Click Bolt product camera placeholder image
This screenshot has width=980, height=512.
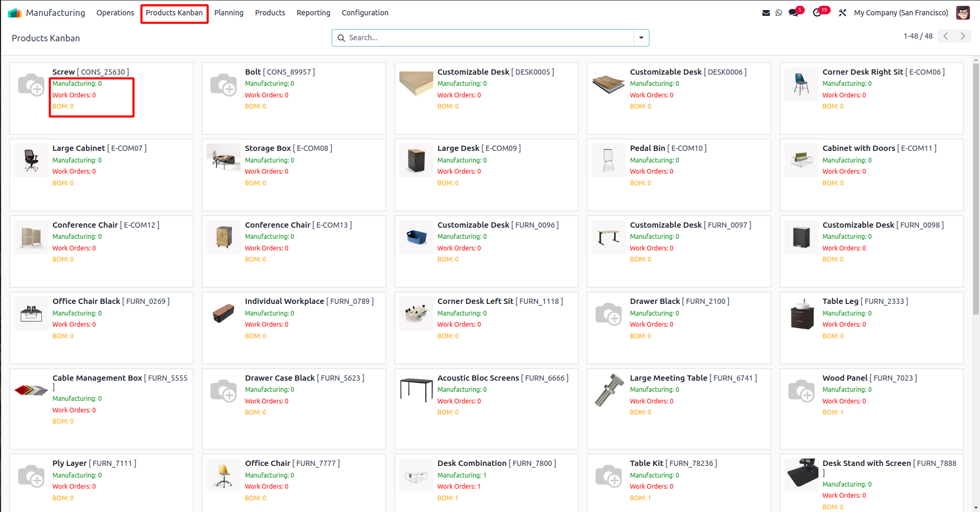point(224,84)
